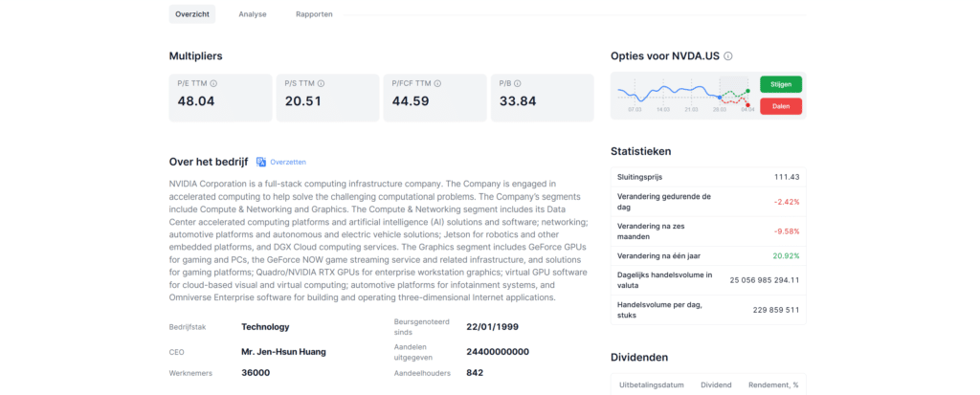This screenshot has width=980, height=395.
Task: Click the employee count 36000
Action: 256,373
